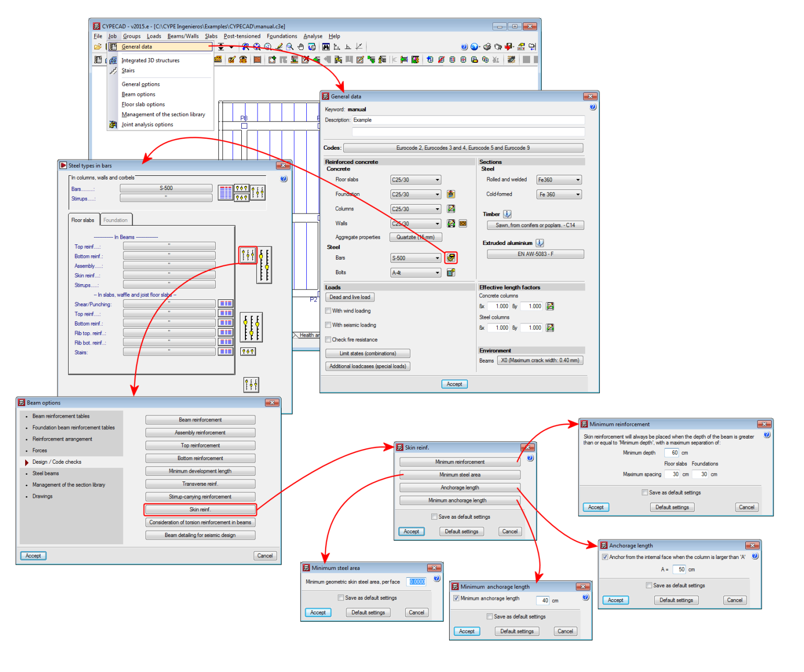Screen dimensions: 804x672
Task: Click the Skin reinf. button in Beam options
Action: (x=200, y=509)
